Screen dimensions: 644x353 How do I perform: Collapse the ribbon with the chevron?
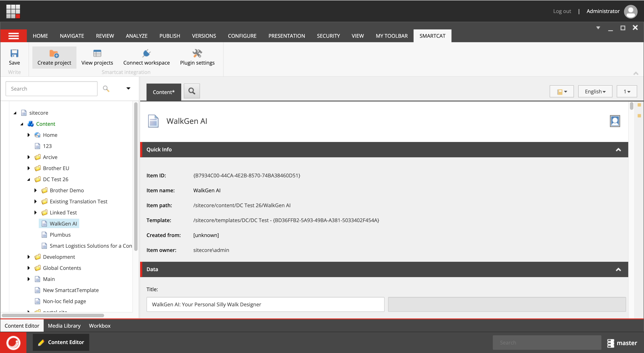(636, 73)
